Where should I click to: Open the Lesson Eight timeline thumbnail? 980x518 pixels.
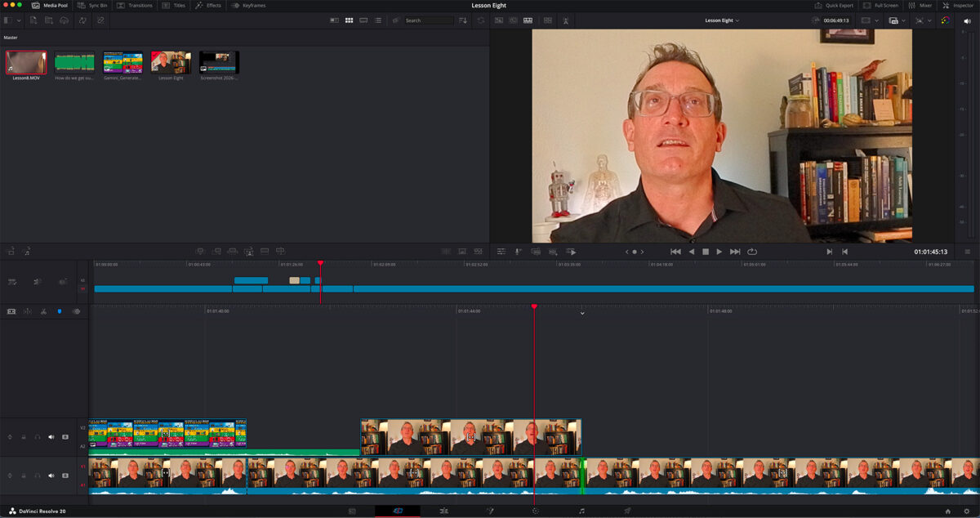[x=171, y=63]
